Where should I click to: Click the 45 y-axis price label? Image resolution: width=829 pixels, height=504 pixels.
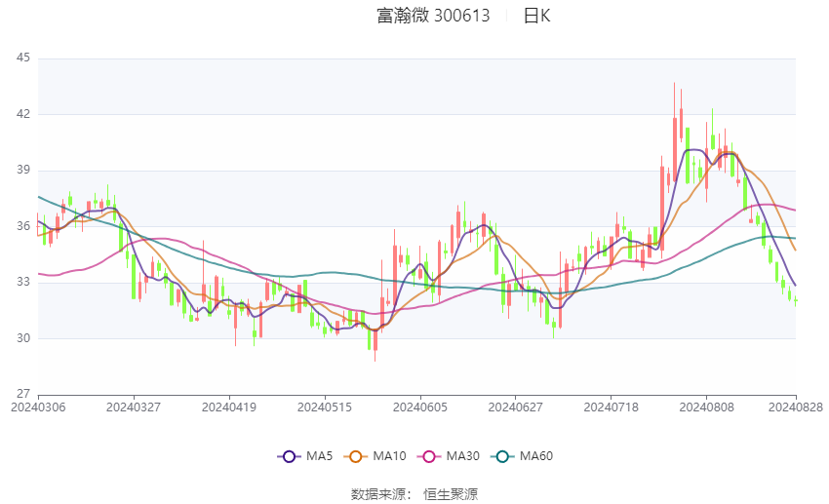pos(23,58)
